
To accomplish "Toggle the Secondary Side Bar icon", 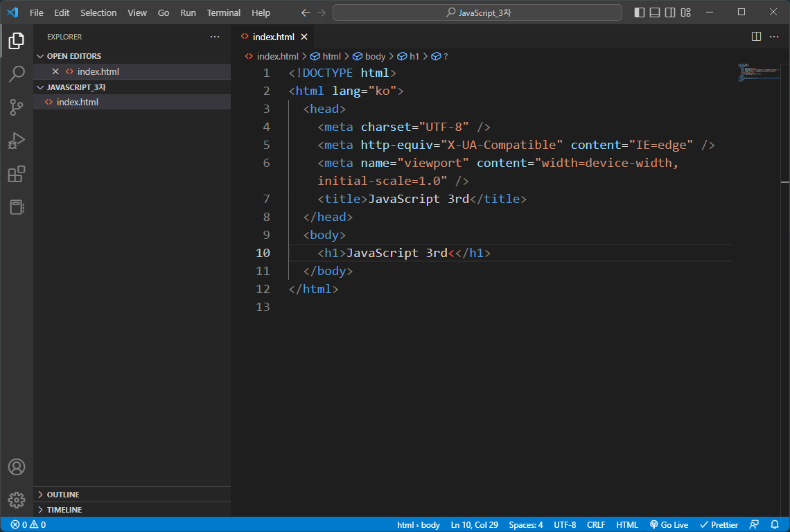I will tap(669, 12).
